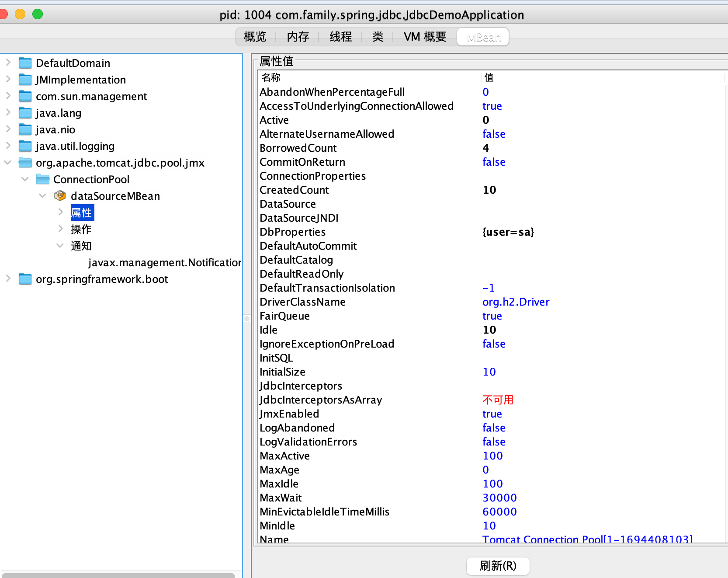
Task: Click the FairQueue true value
Action: point(492,316)
